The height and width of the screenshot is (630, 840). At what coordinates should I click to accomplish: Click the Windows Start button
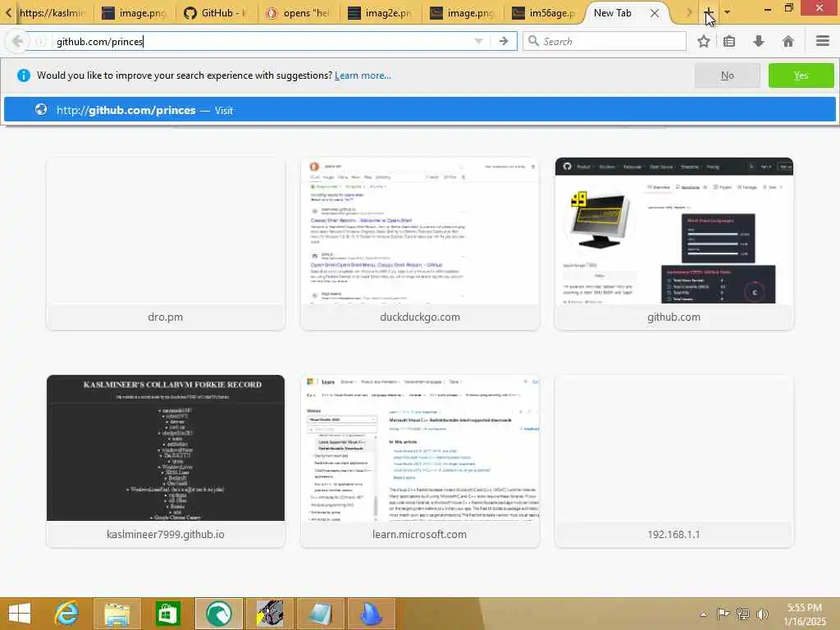point(20,614)
